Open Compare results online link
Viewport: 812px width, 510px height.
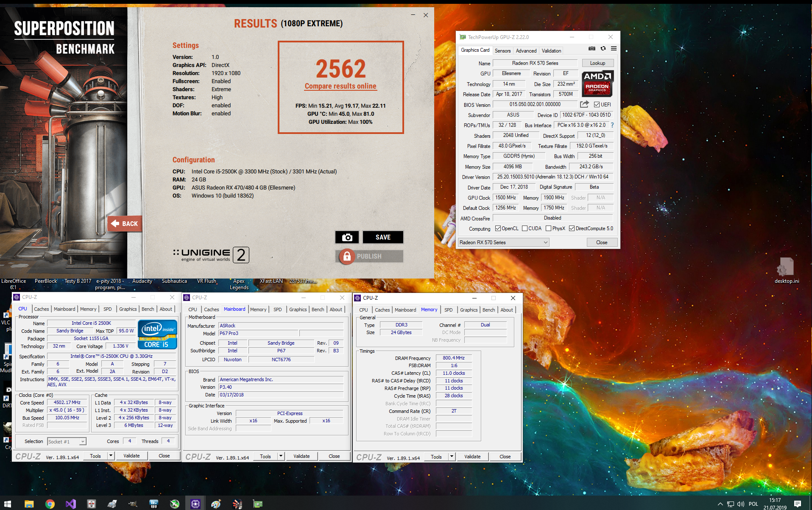[x=340, y=86]
